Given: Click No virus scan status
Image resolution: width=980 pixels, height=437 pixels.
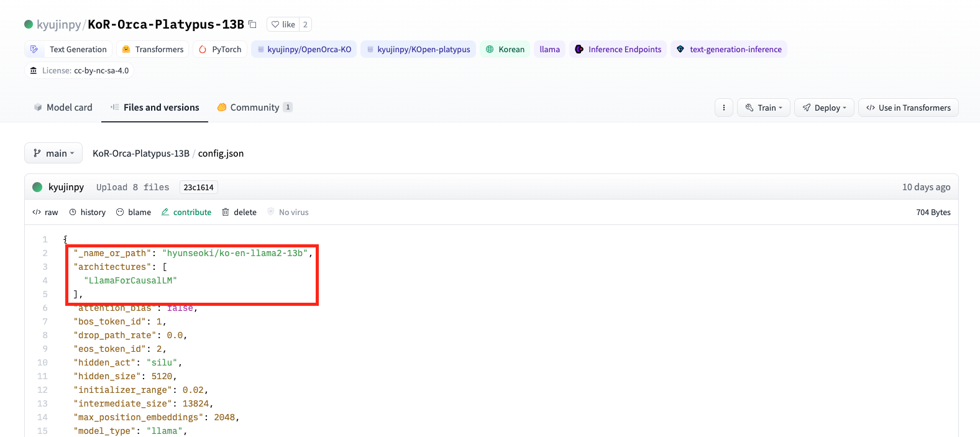Looking at the screenshot, I should [288, 212].
